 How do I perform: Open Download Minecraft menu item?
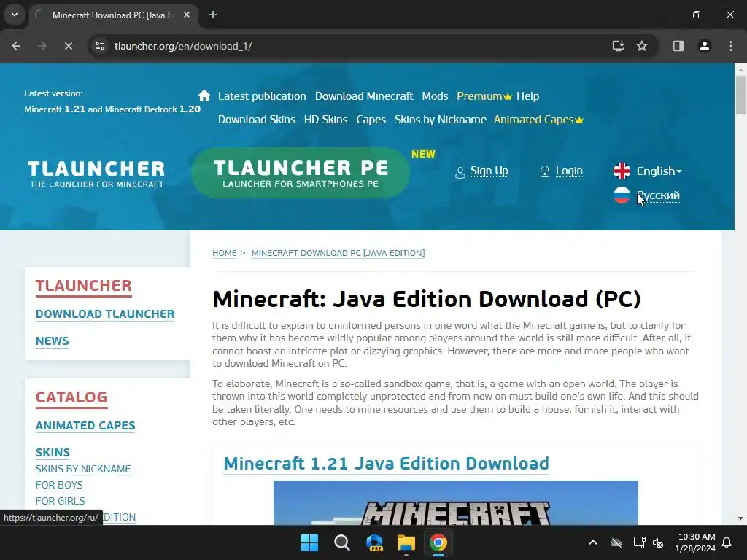(x=364, y=96)
